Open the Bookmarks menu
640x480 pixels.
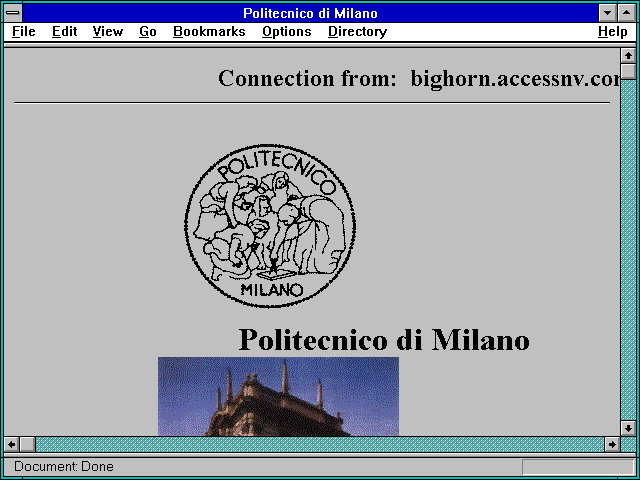tap(209, 32)
